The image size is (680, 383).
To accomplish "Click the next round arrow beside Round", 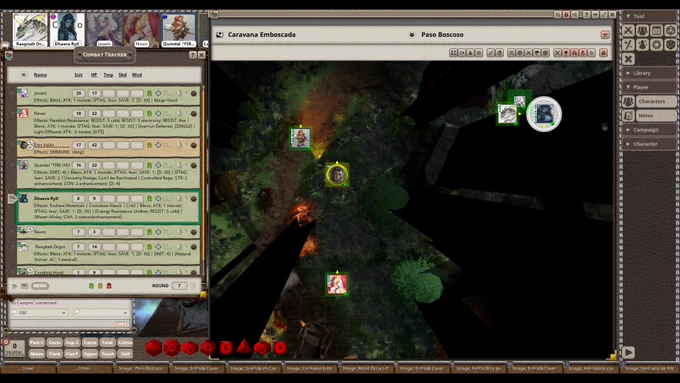I will 193,285.
